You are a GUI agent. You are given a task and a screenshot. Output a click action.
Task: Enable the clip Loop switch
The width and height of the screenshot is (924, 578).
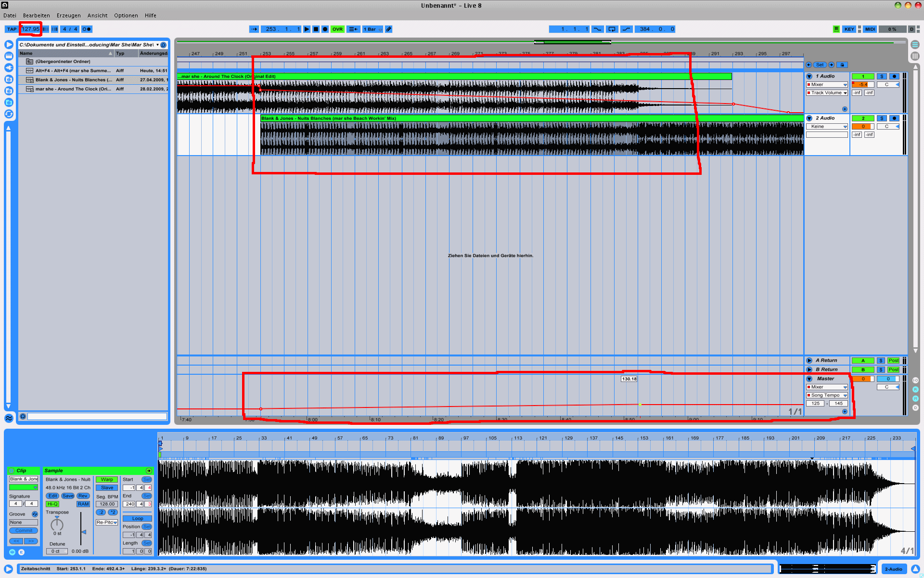tap(137, 518)
